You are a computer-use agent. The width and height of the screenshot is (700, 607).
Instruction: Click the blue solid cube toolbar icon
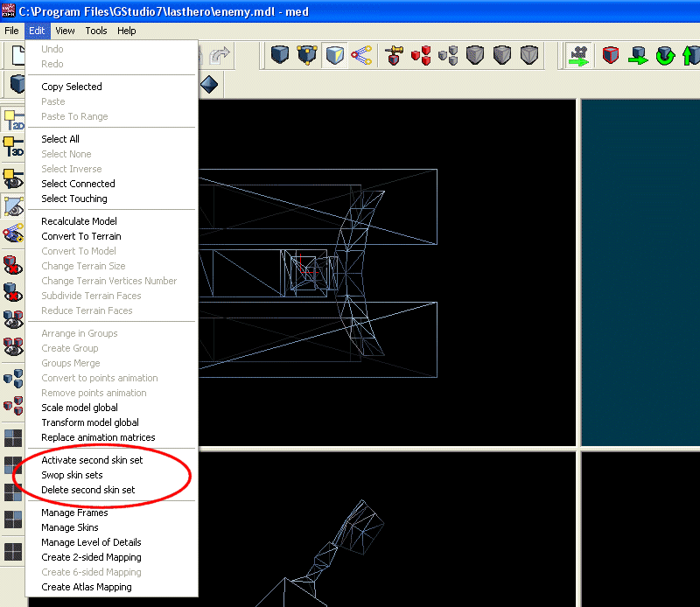(280, 56)
